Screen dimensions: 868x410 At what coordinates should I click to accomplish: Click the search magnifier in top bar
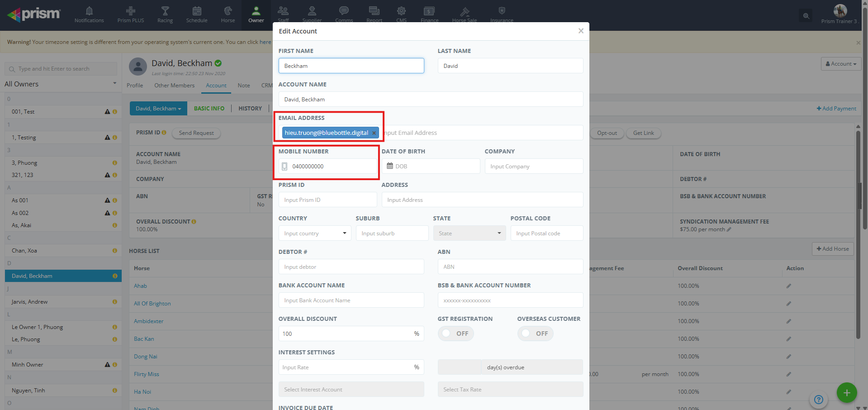click(x=806, y=16)
